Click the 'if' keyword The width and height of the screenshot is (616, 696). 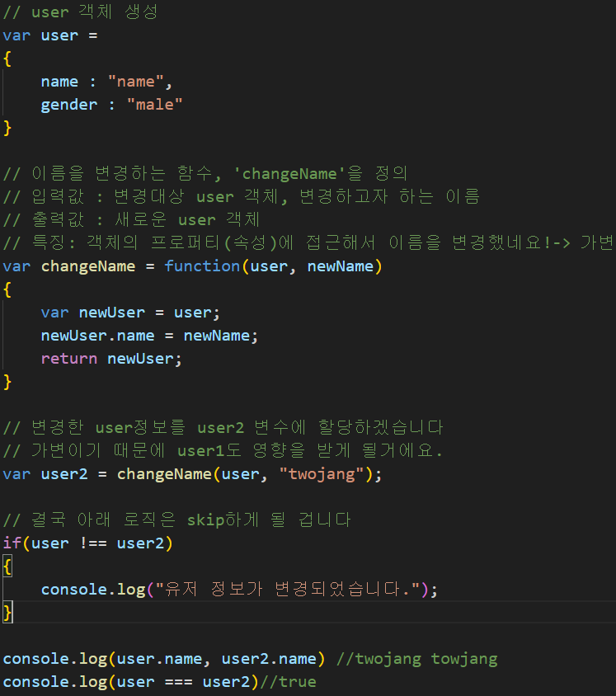12,543
